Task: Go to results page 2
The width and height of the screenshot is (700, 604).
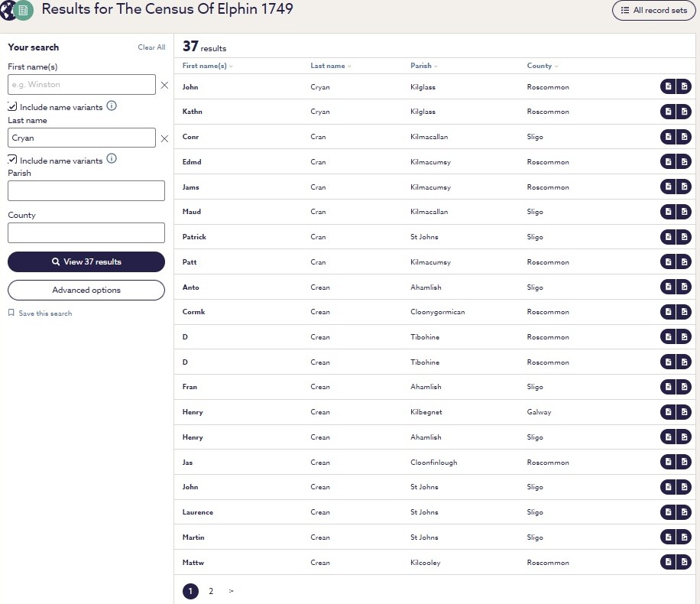Action: coord(211,591)
